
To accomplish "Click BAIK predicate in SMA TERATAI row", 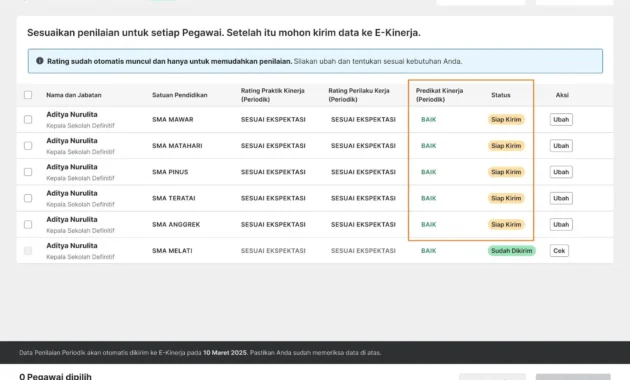I will coord(428,198).
